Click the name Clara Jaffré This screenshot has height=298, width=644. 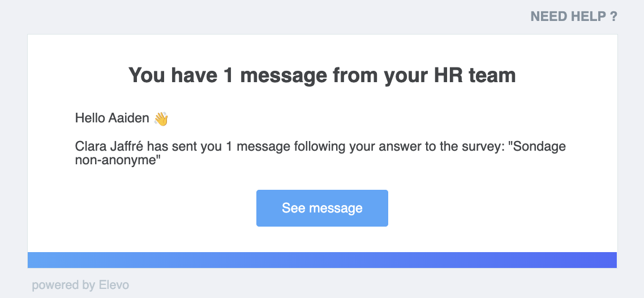point(110,147)
